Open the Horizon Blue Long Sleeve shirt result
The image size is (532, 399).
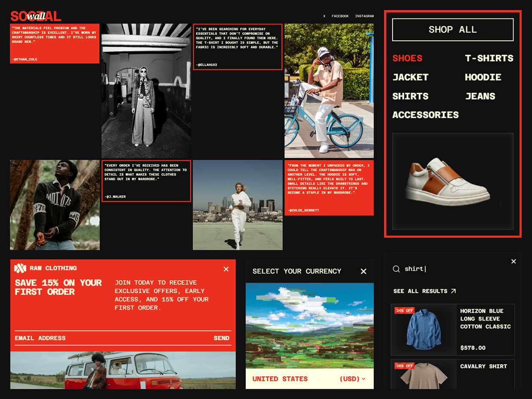(x=453, y=329)
